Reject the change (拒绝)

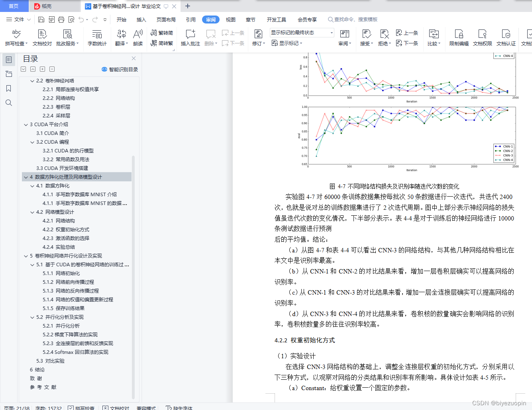pos(384,38)
